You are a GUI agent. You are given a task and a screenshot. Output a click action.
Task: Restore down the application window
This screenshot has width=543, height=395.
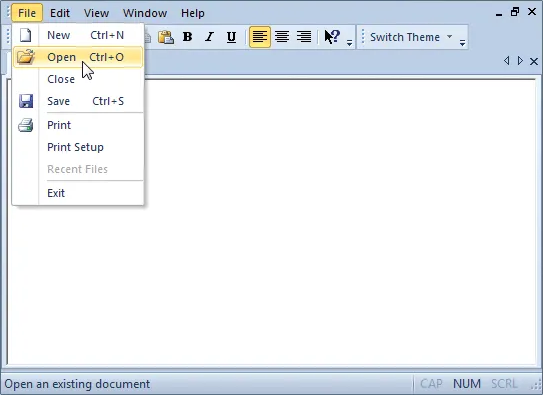(x=515, y=12)
